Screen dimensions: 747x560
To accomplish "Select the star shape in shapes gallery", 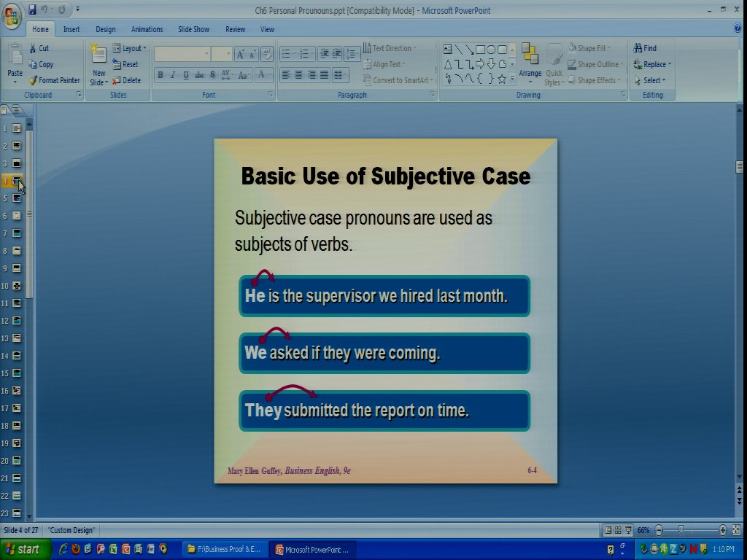I will tap(502, 79).
